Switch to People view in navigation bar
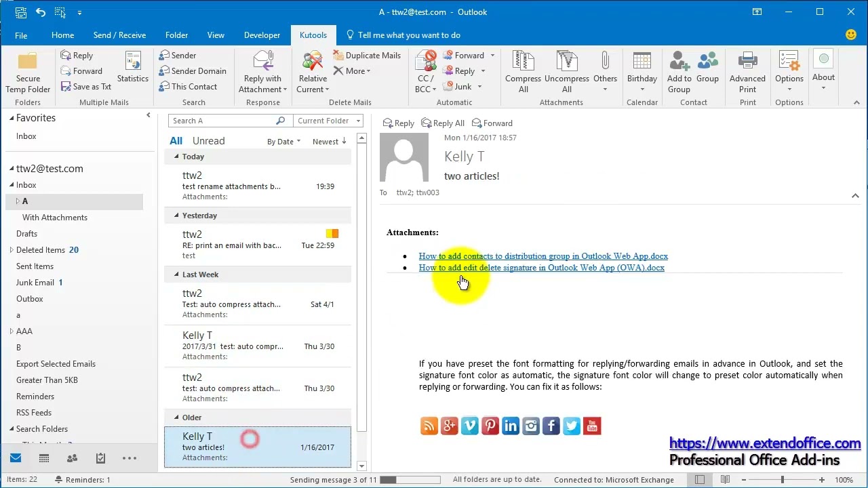 72,458
